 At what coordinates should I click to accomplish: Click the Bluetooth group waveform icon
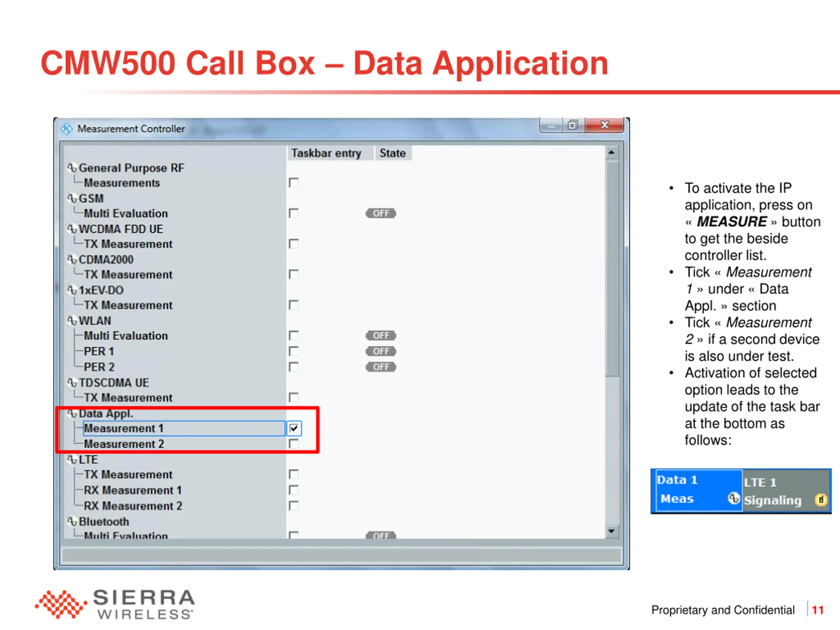click(x=72, y=521)
